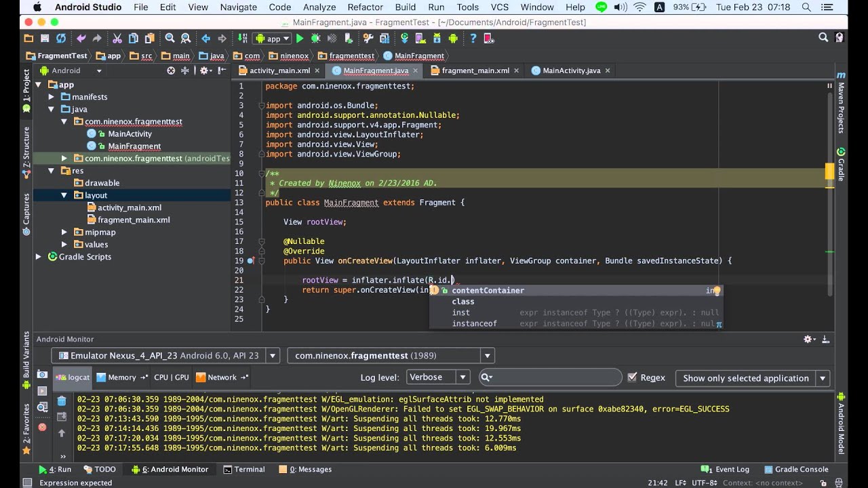Click the green Run app button
Screen dimensions: 868x488
pos(300,39)
